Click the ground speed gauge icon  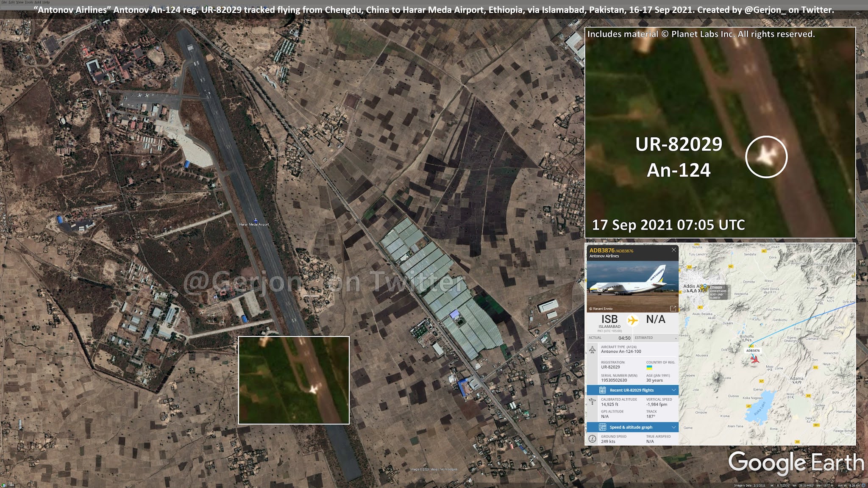coord(593,439)
